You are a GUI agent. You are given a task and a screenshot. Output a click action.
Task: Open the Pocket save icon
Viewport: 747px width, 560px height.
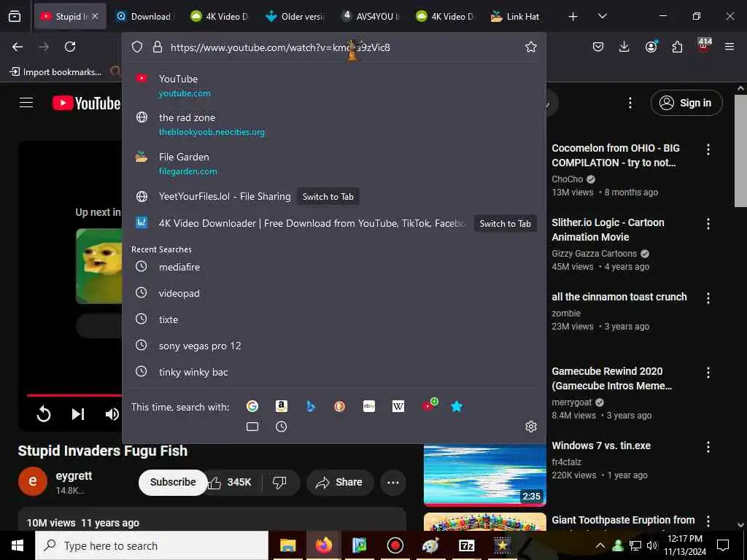coord(598,47)
